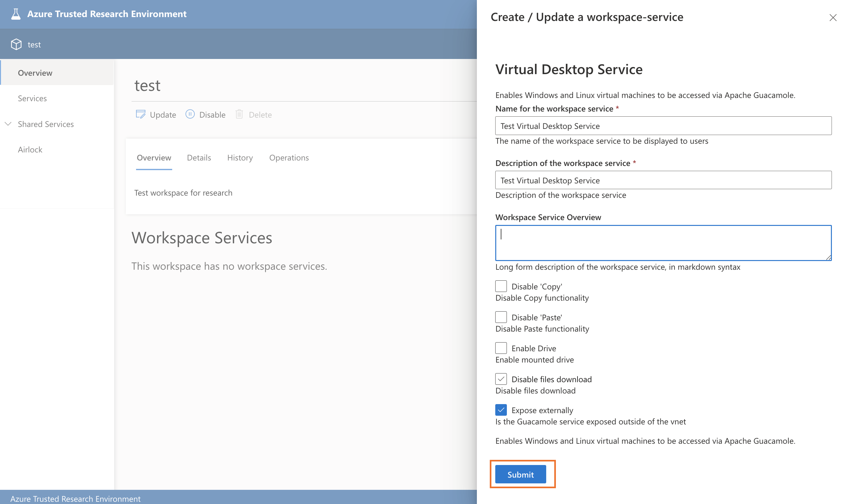View the Operations tab
Screen dimensions: 848x504
[x=289, y=158]
